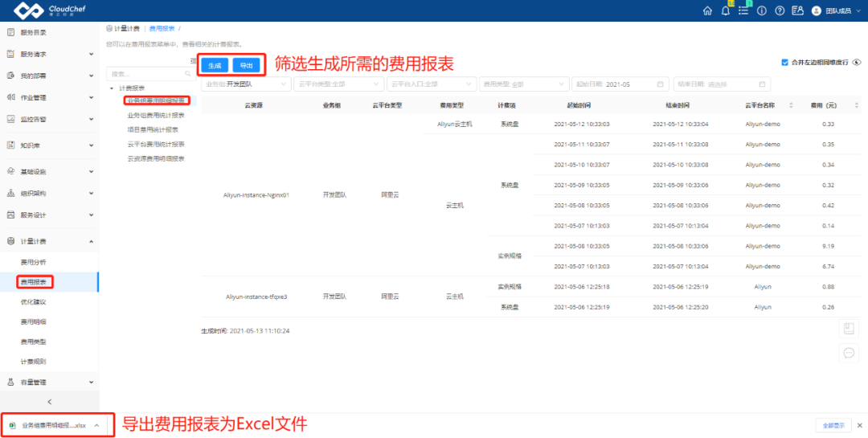Image resolution: width=868 pixels, height=438 pixels.
Task: Click the 组织架构 sidebar icon
Action: [10, 193]
